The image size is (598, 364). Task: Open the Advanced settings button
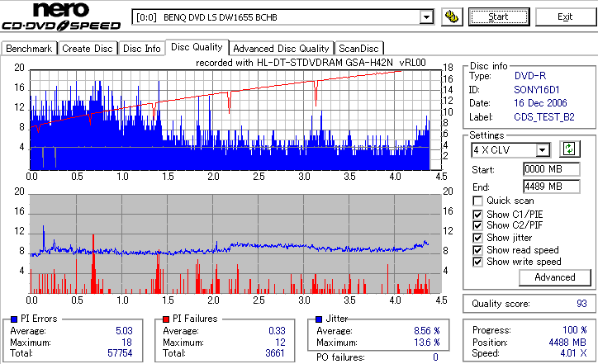[x=555, y=277]
